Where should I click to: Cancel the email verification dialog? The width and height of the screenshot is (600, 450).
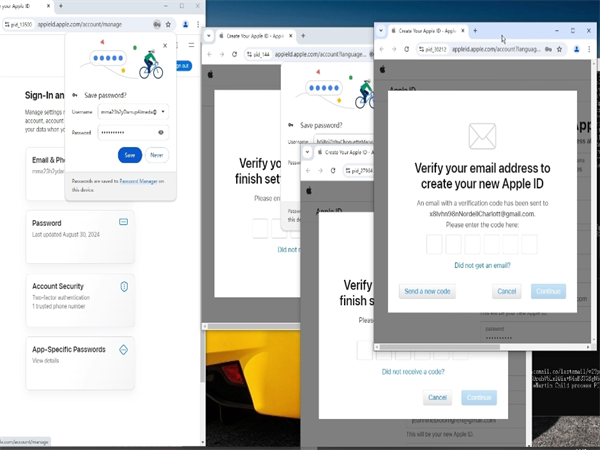506,291
